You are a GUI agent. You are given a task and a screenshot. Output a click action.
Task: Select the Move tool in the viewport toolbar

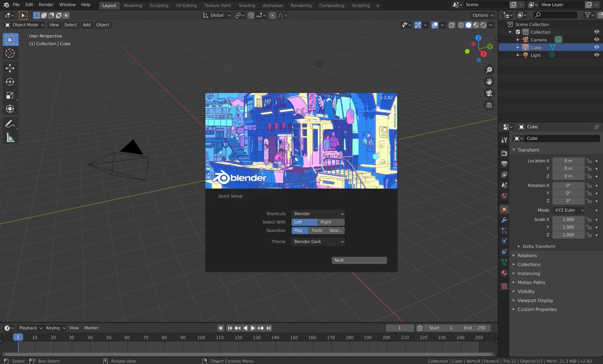tap(10, 68)
